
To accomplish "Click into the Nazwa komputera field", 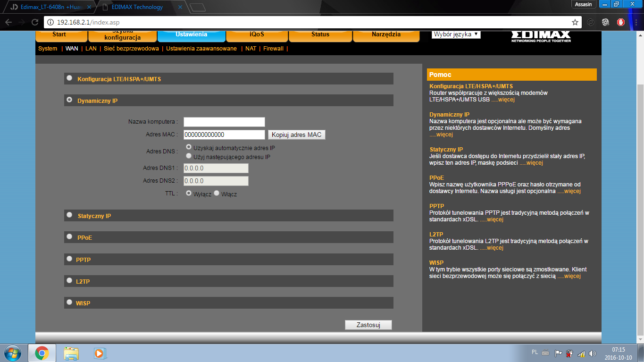I will (224, 122).
